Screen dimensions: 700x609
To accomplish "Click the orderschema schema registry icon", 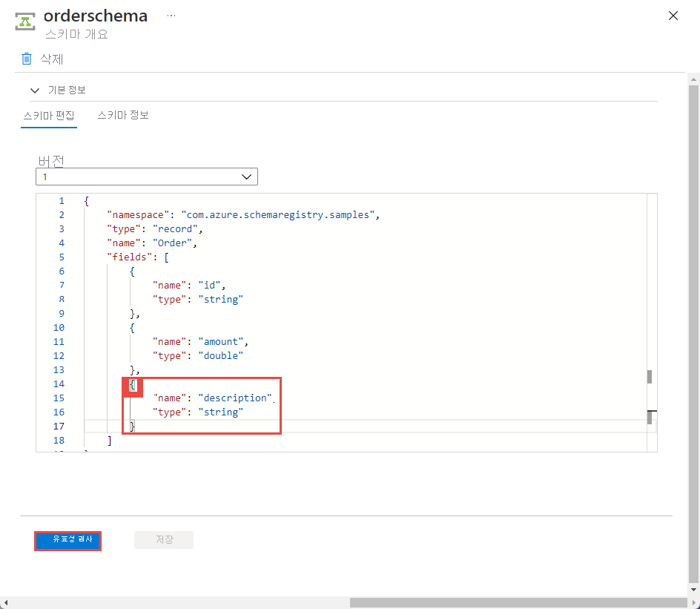I will click(x=25, y=22).
